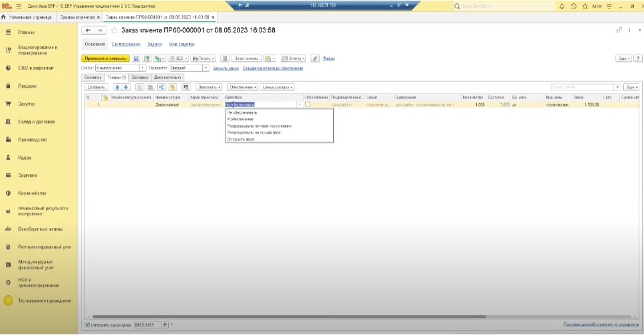
Task: Select 'Резервировать на складе' from the list
Action: click(254, 132)
